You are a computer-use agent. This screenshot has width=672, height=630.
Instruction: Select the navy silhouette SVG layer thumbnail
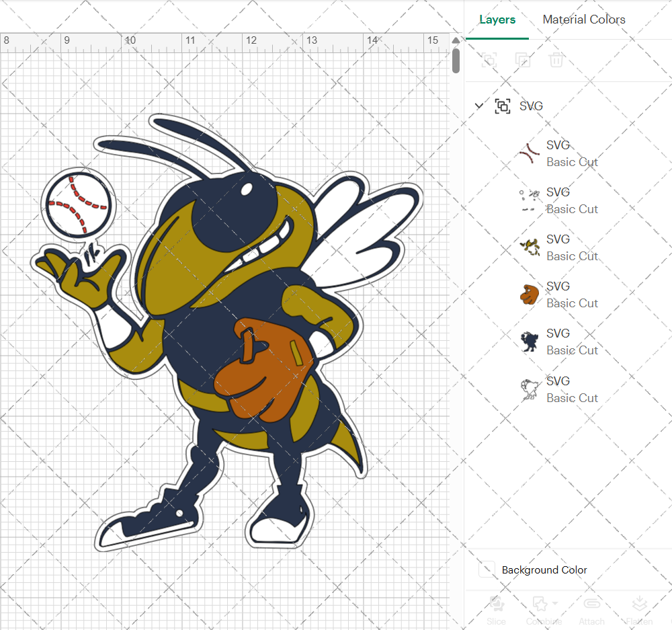coord(530,342)
